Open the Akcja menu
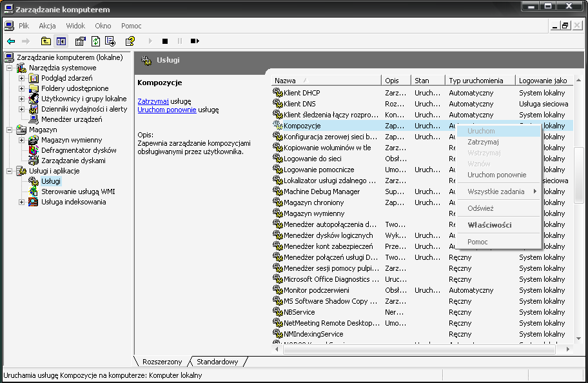The height and width of the screenshot is (383, 588). (47, 26)
